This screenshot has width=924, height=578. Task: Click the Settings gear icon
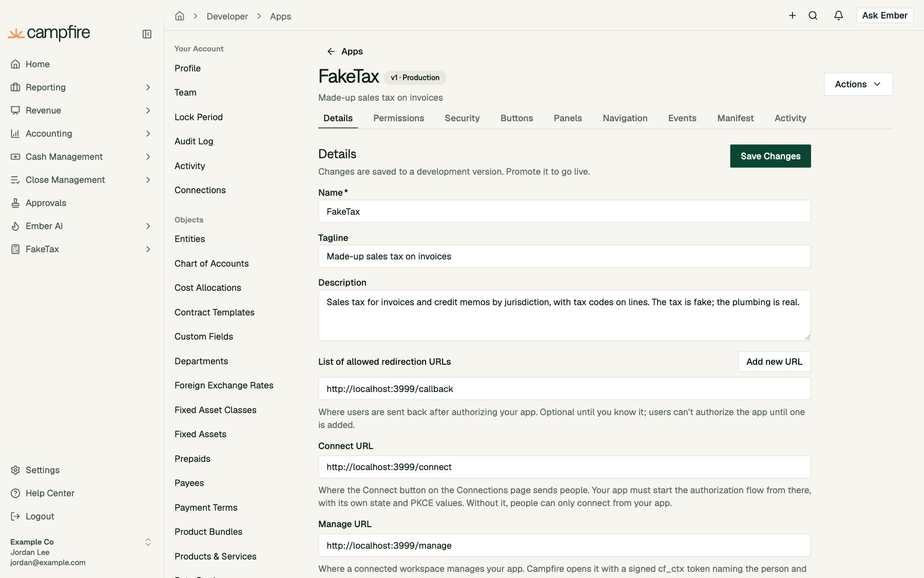(x=15, y=470)
